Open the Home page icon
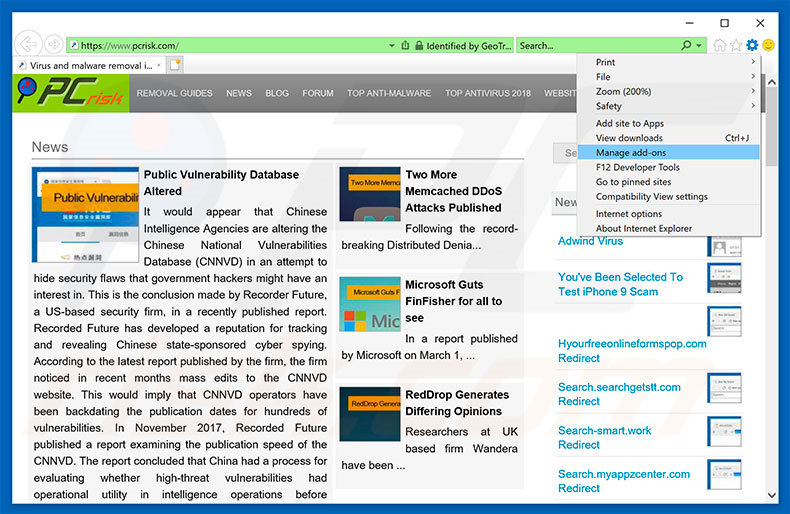 (720, 45)
